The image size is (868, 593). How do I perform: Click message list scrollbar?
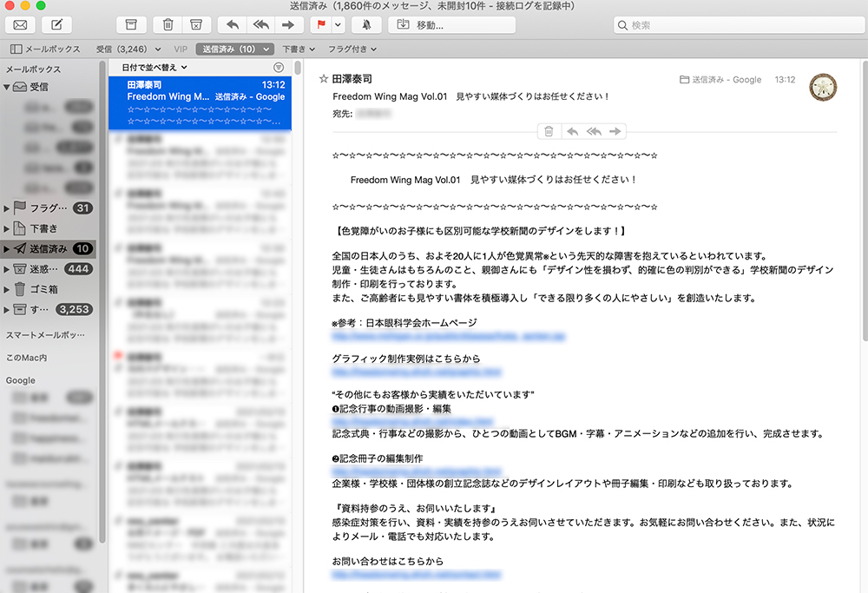298,68
